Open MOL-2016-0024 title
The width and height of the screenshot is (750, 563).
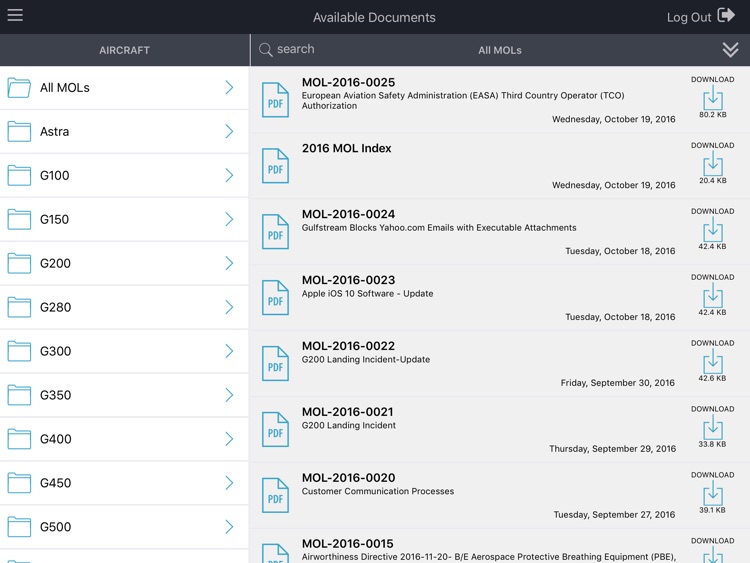pyautogui.click(x=348, y=214)
